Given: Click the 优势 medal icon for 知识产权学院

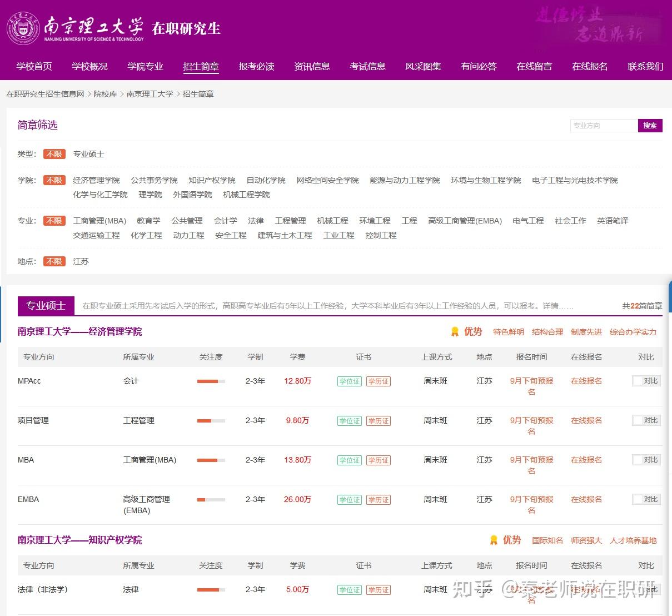Looking at the screenshot, I should tap(494, 540).
